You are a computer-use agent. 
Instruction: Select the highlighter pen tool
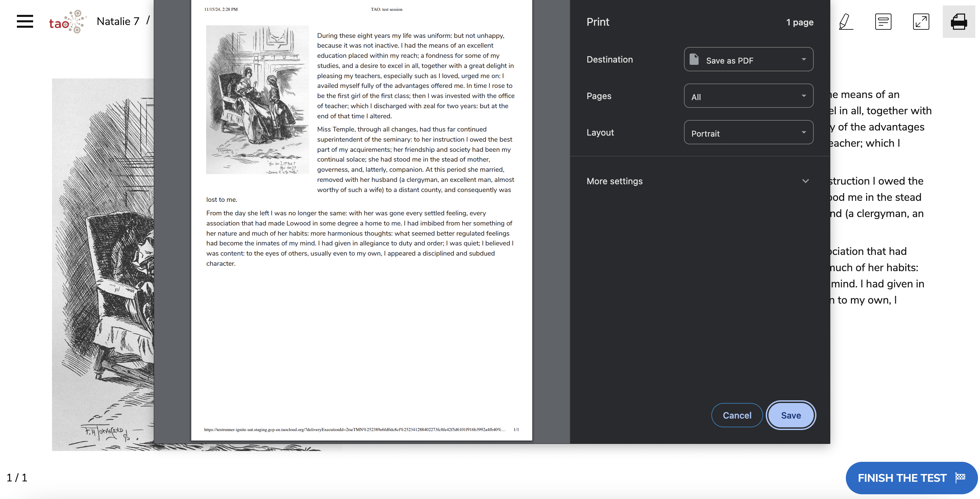(x=845, y=21)
